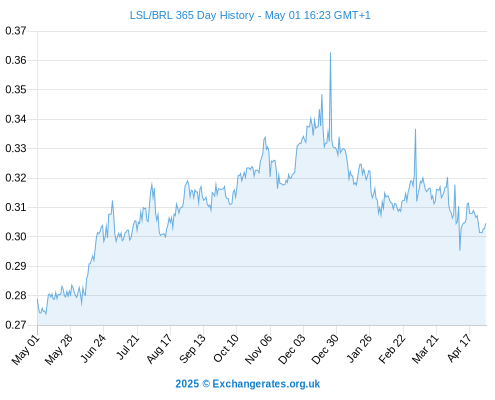The height and width of the screenshot is (400, 495).
Task: Click the Dec 30 x-axis label
Action: pos(325,349)
